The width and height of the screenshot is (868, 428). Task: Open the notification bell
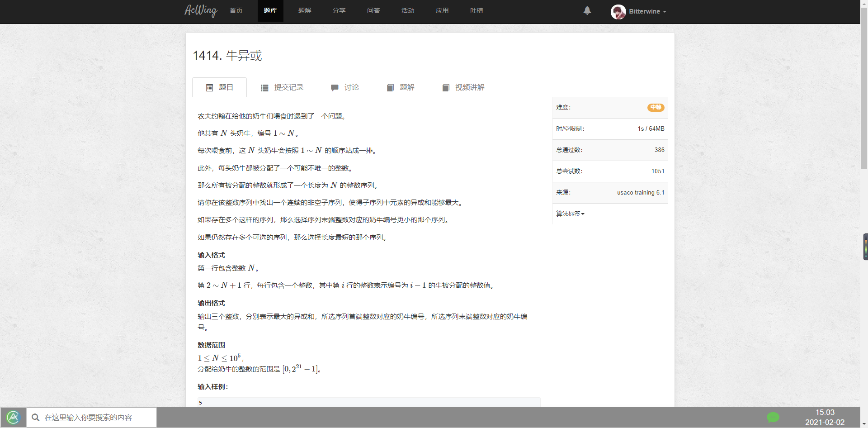(587, 10)
